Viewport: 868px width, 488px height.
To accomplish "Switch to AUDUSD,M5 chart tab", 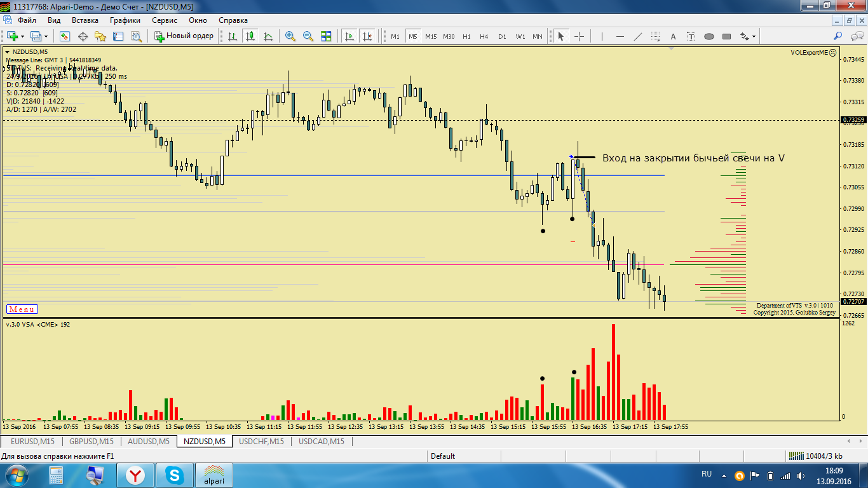I will tap(149, 441).
